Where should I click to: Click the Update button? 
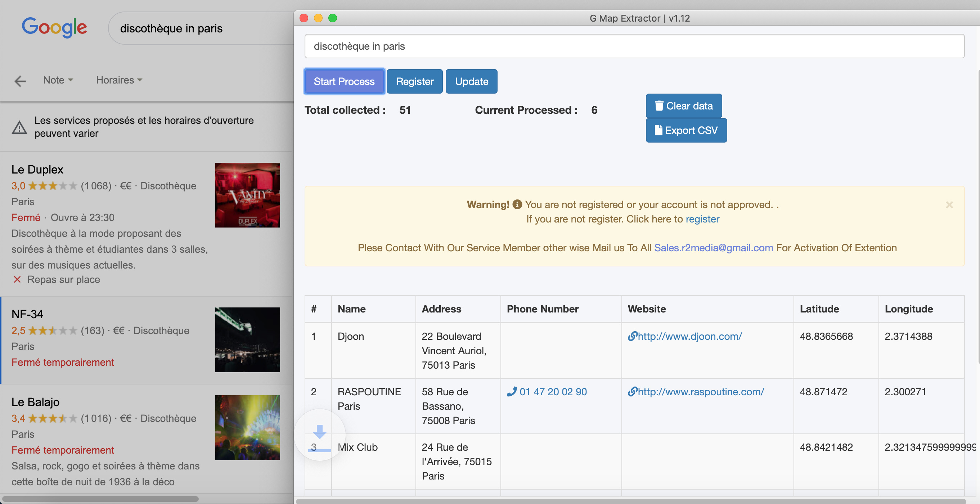point(471,81)
